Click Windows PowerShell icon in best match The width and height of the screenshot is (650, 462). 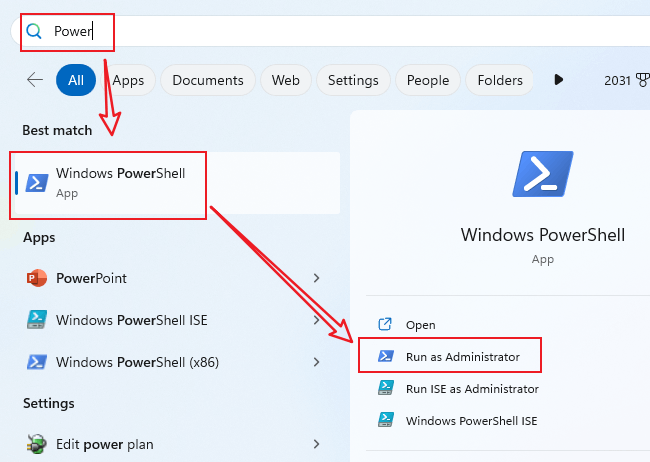pyautogui.click(x=37, y=183)
